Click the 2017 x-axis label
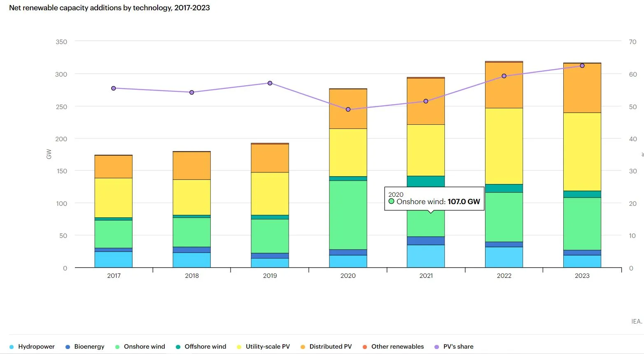644x354 pixels. tap(114, 276)
